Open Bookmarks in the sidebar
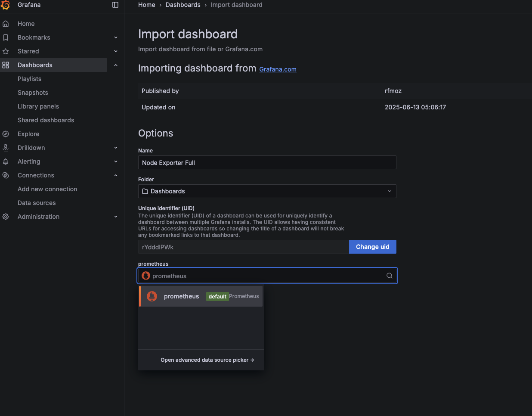Screen dimensions: 532x416 tap(34, 37)
